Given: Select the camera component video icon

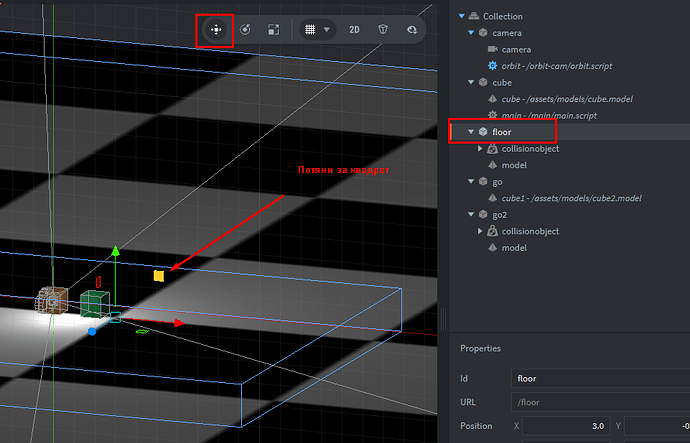Looking at the screenshot, I should click(492, 49).
